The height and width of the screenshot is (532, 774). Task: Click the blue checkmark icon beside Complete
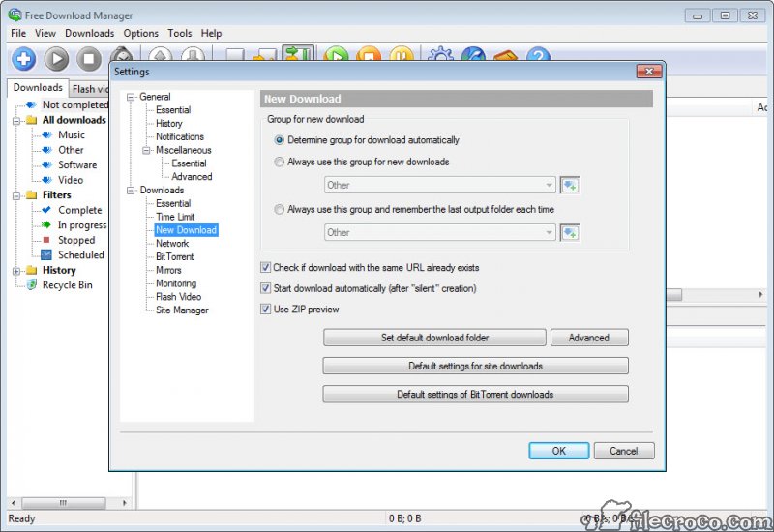(x=46, y=210)
